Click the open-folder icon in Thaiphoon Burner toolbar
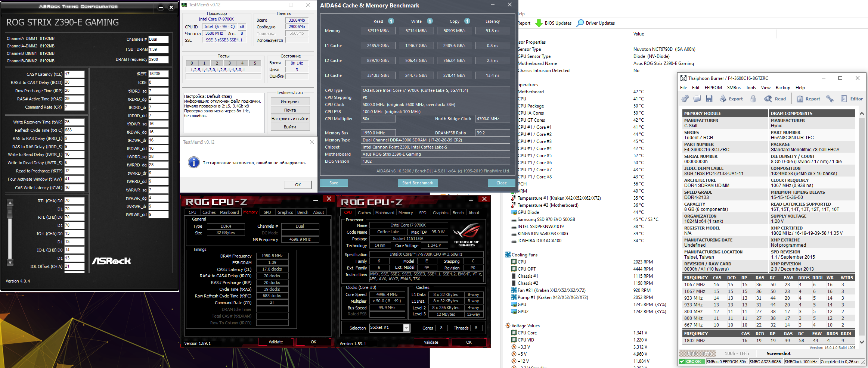 pos(697,99)
